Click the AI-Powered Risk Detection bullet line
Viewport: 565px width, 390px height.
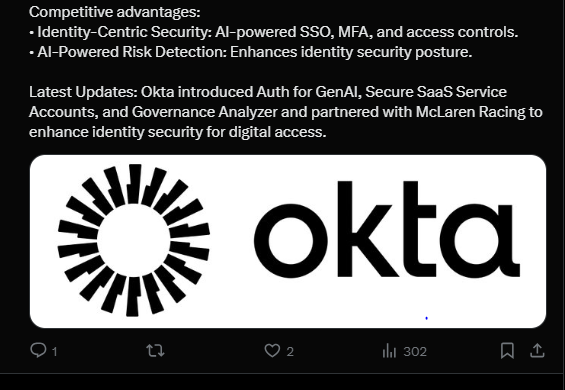(x=250, y=52)
